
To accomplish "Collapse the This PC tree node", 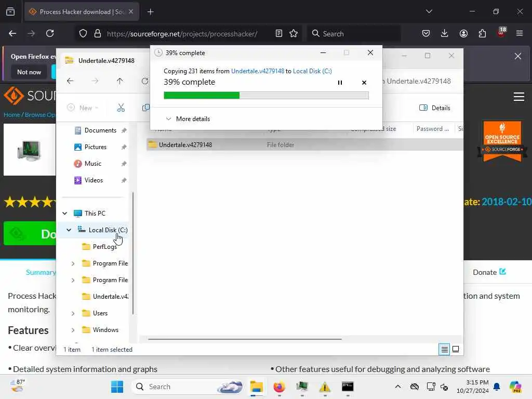I will (65, 214).
